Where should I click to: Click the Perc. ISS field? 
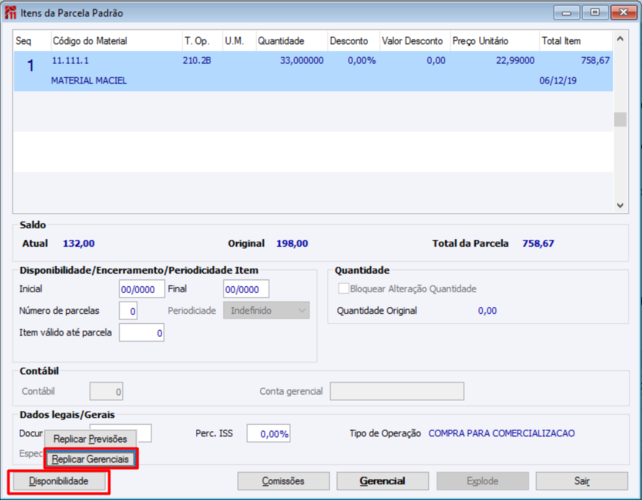pyautogui.click(x=269, y=433)
